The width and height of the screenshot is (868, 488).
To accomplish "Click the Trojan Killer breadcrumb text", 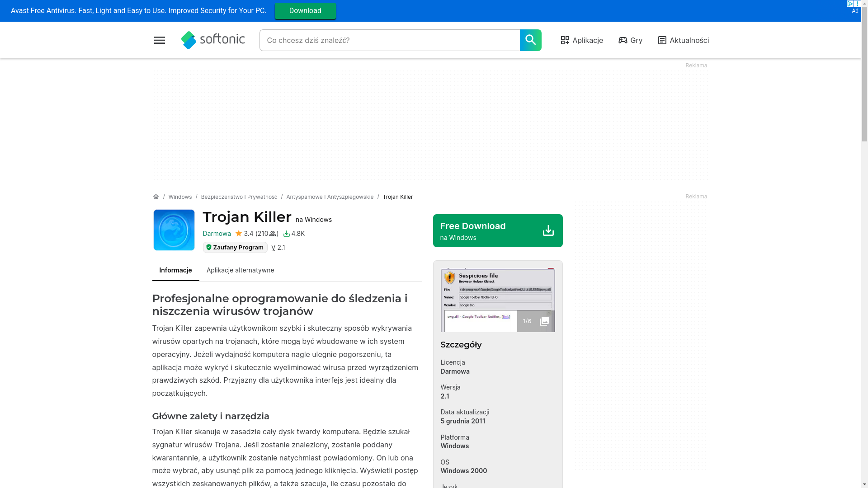I will [x=398, y=197].
